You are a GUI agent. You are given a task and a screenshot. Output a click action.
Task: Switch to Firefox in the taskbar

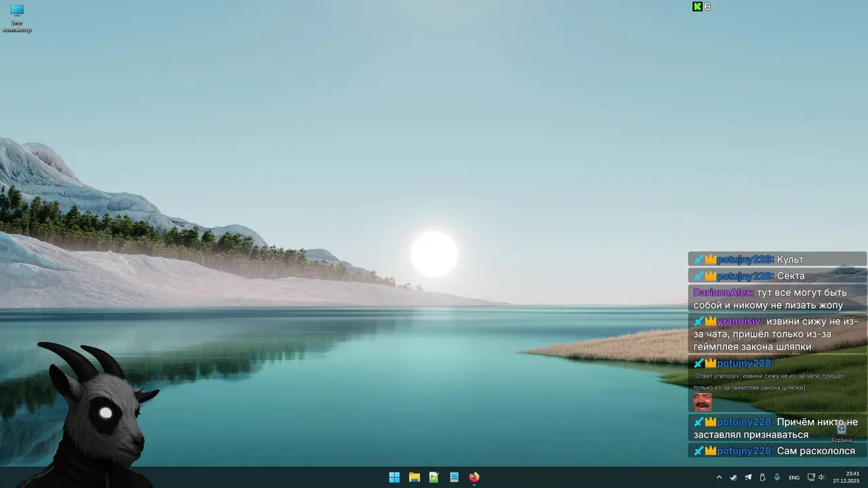pyautogui.click(x=474, y=477)
